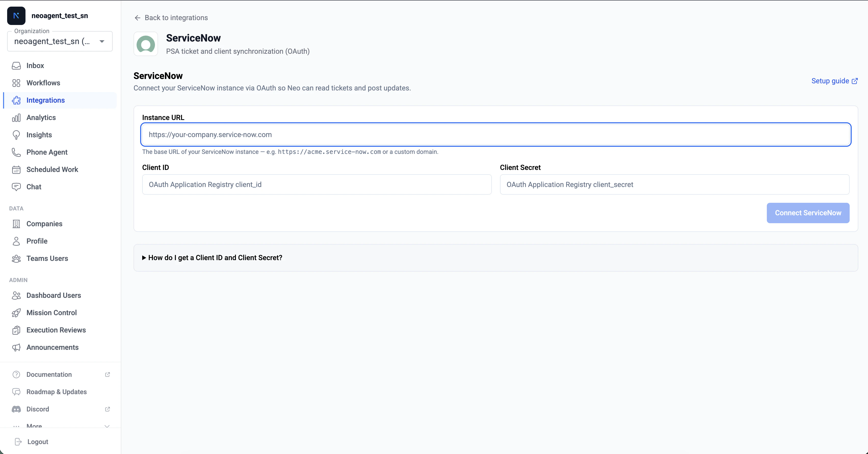Click the ServiceNow logo thumbnail
Screen dimensions: 868x454
click(146, 44)
